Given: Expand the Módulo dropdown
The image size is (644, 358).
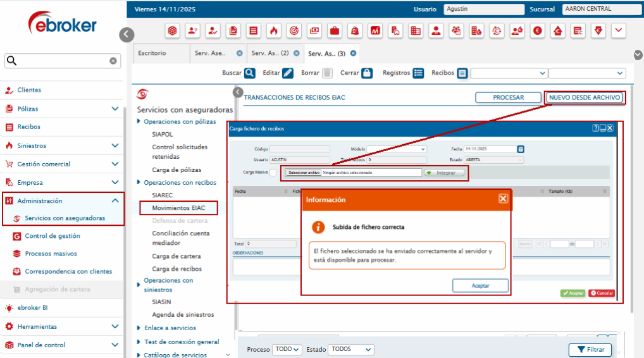Looking at the screenshot, I should pos(397,149).
